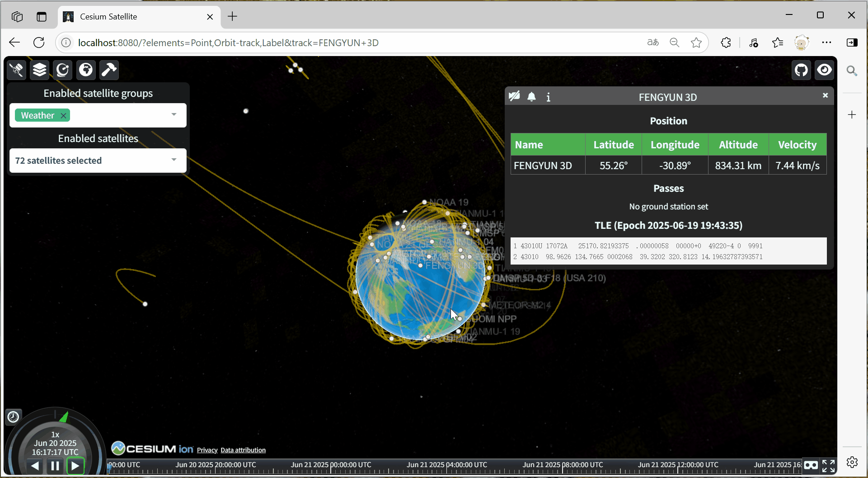Open the ground station menu icon
The width and height of the screenshot is (868, 478).
pyautogui.click(x=62, y=70)
